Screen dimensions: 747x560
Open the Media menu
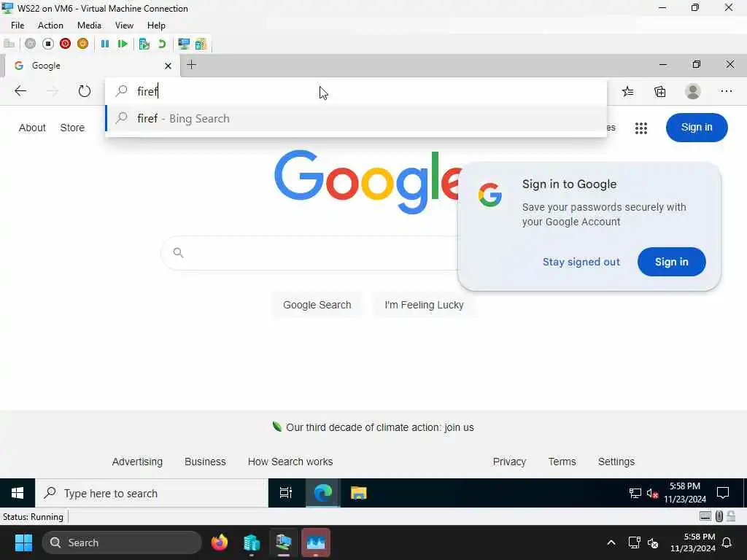coord(89,26)
